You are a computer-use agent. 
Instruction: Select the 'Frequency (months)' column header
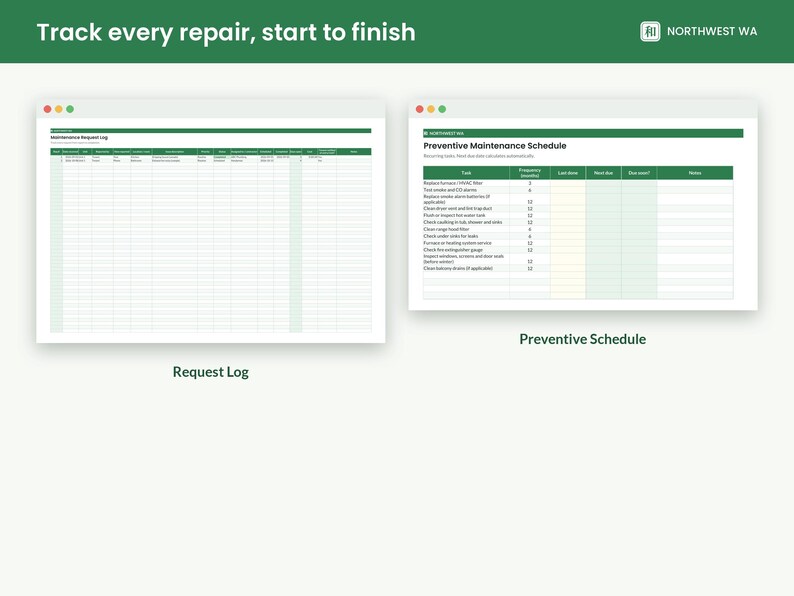point(530,173)
